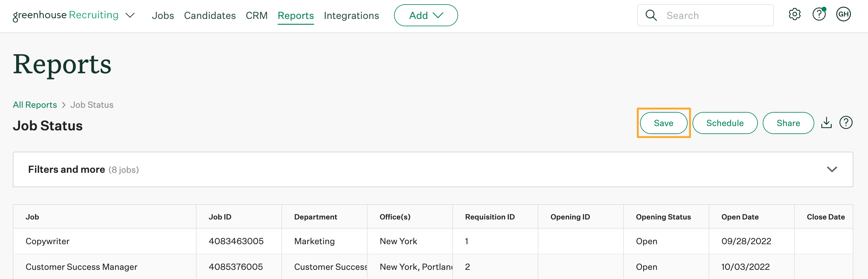868x279 pixels.
Task: Go to the Candidates tab
Action: click(210, 16)
